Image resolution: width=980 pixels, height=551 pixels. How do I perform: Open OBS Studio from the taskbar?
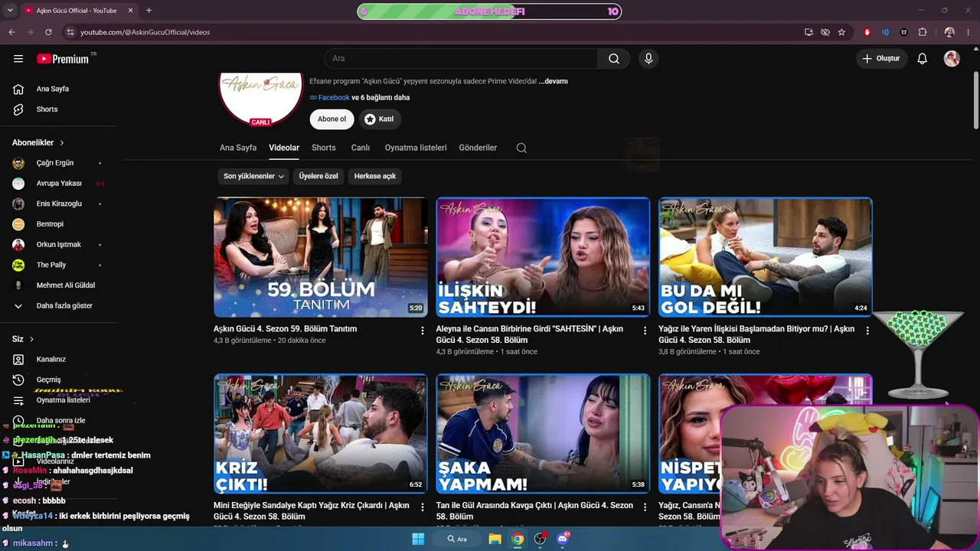pos(541,539)
